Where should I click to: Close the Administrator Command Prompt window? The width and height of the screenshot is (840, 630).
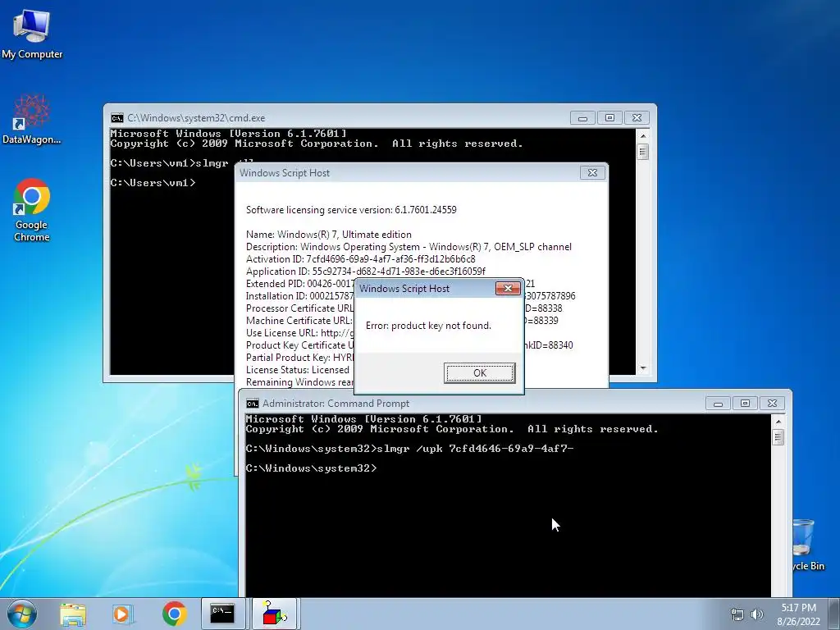pyautogui.click(x=772, y=404)
